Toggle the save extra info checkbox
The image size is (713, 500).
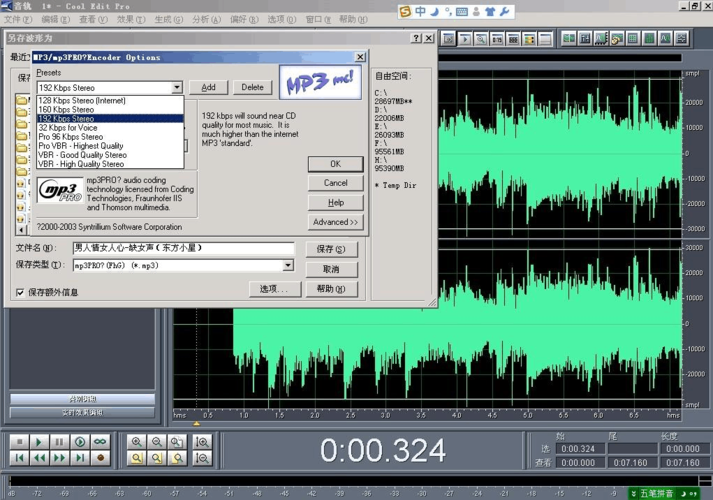coord(20,292)
